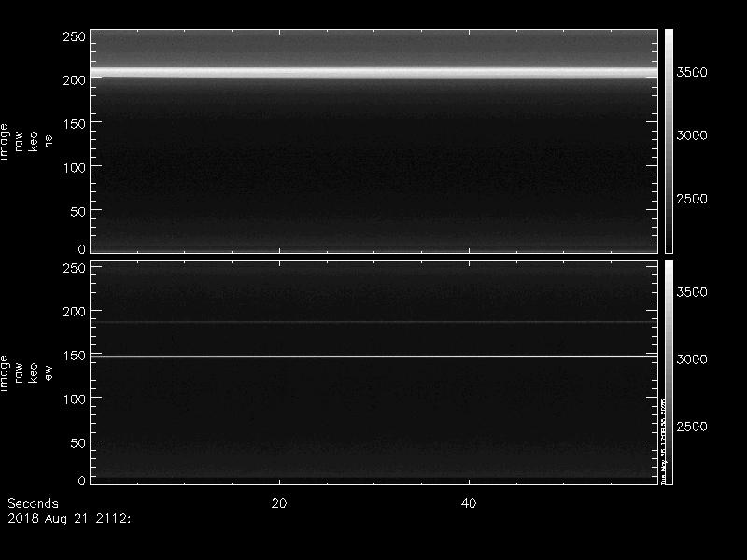Click '0' on the ns keogram y-axis
This screenshot has height=560, width=747.
[82, 248]
